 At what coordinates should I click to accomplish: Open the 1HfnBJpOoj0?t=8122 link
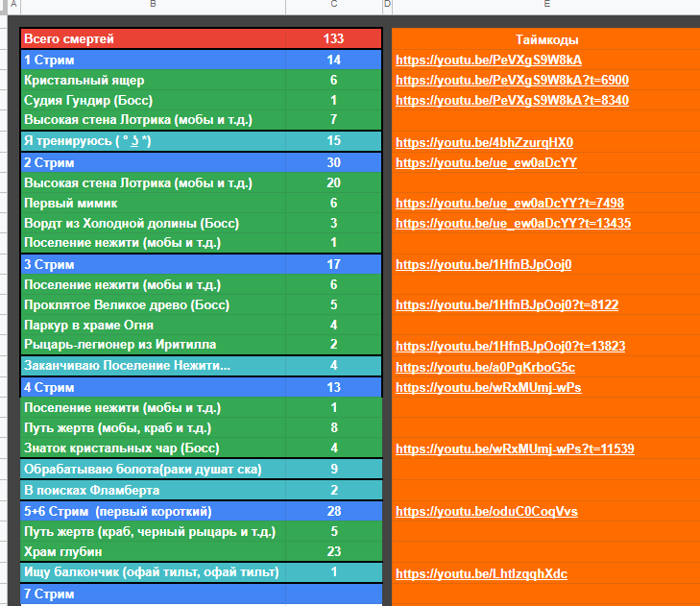[x=507, y=305]
